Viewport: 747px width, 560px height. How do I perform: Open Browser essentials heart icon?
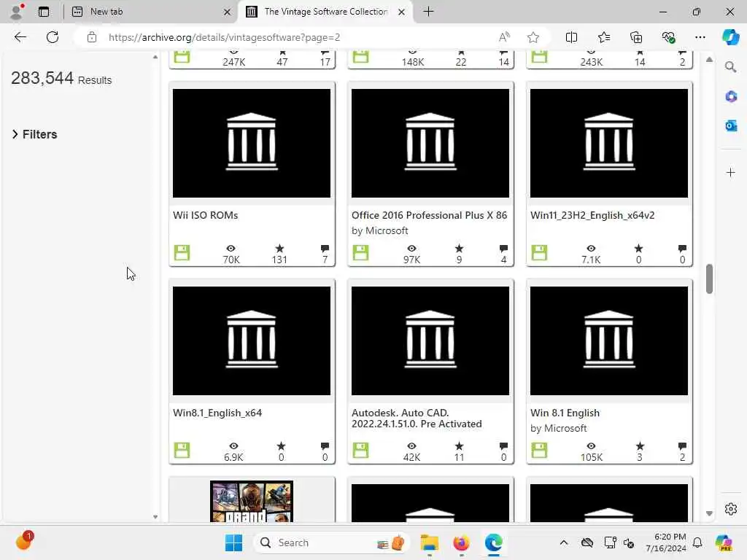tap(668, 37)
